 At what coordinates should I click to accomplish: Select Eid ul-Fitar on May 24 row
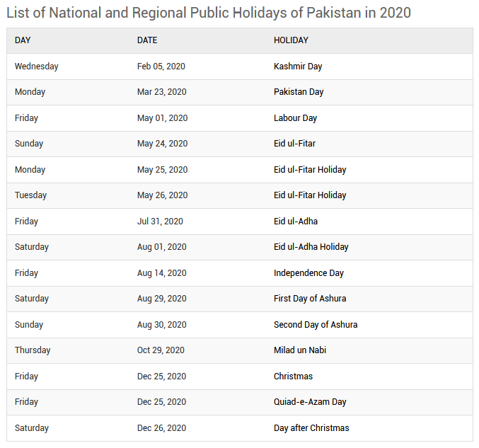[x=294, y=144]
